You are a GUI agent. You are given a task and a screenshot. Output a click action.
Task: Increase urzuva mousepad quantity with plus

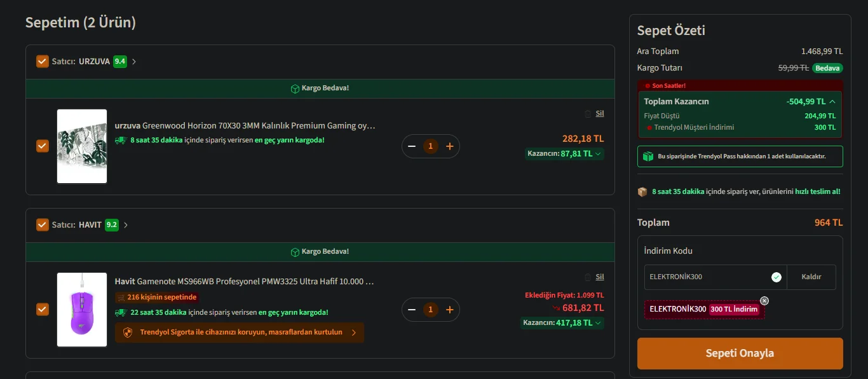(x=450, y=146)
